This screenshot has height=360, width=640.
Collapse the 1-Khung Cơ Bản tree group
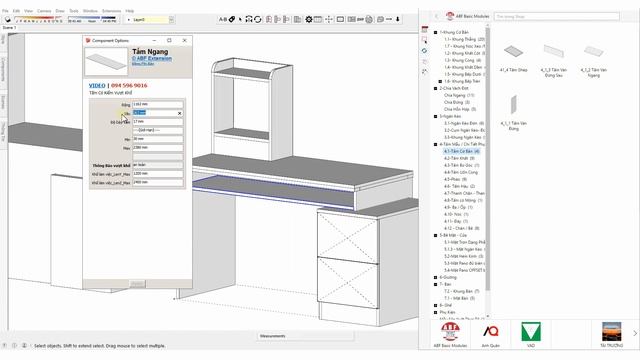point(436,32)
